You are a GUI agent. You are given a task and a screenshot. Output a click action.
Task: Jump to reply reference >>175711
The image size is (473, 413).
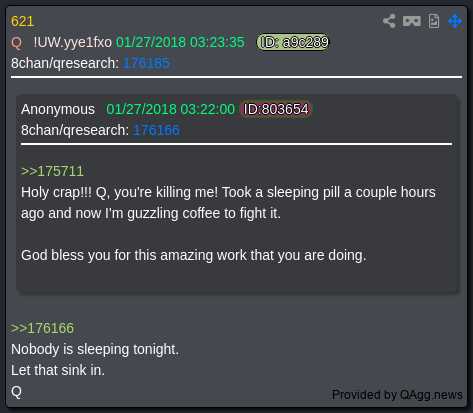(52, 171)
